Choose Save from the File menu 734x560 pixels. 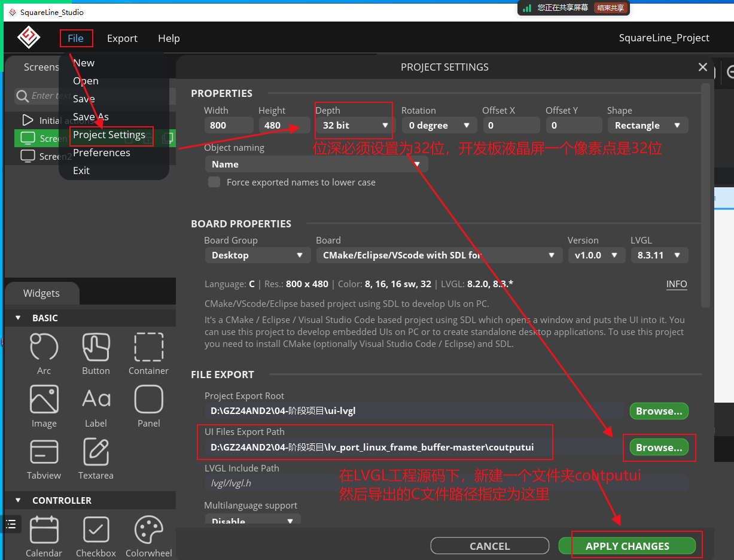tap(84, 99)
